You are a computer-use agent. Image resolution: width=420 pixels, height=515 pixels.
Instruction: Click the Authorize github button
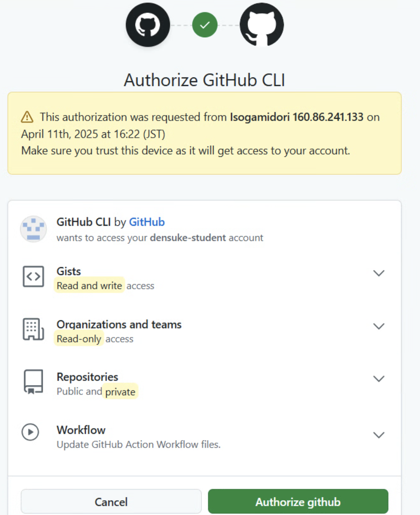(298, 501)
